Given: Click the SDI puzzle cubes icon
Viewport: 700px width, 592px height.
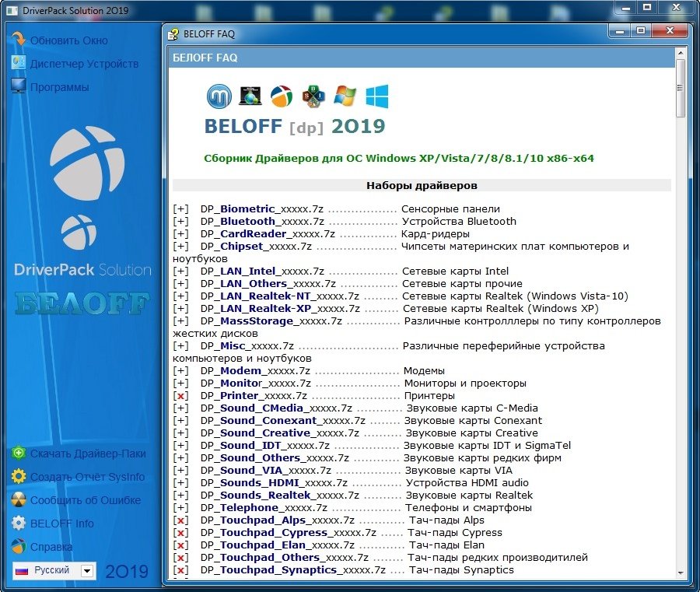Looking at the screenshot, I should coord(313,96).
